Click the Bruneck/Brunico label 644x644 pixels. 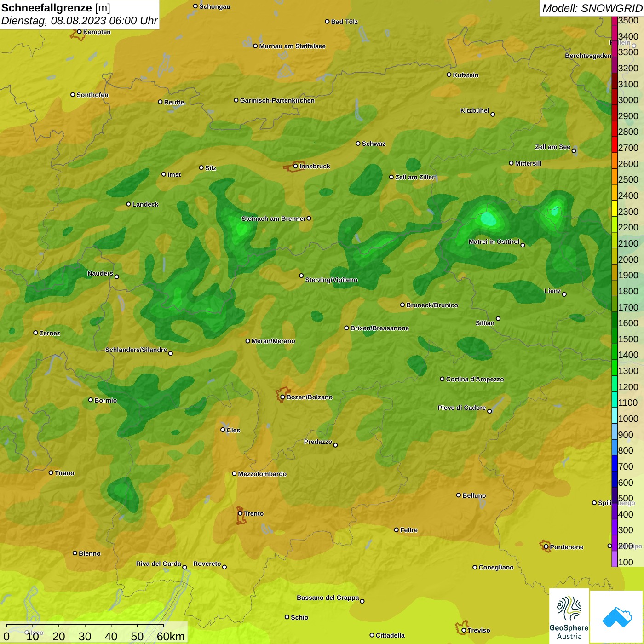pyautogui.click(x=432, y=305)
